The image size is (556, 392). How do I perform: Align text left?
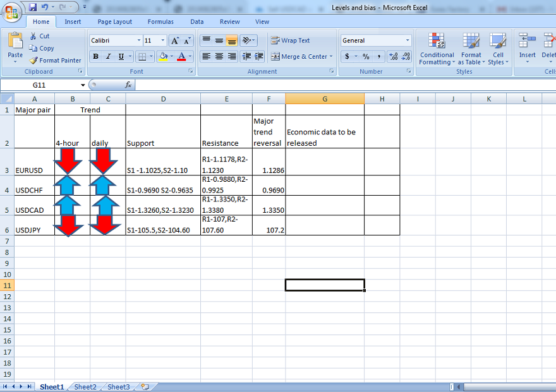[207, 56]
